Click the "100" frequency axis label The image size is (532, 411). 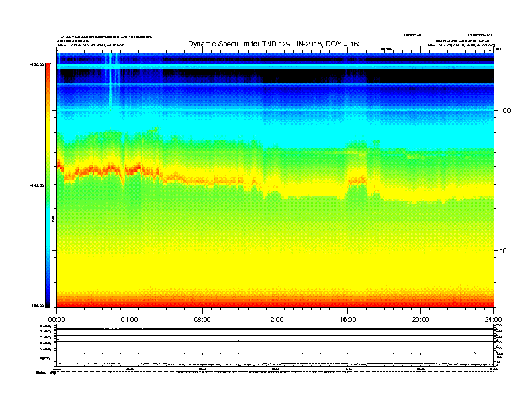(x=505, y=111)
